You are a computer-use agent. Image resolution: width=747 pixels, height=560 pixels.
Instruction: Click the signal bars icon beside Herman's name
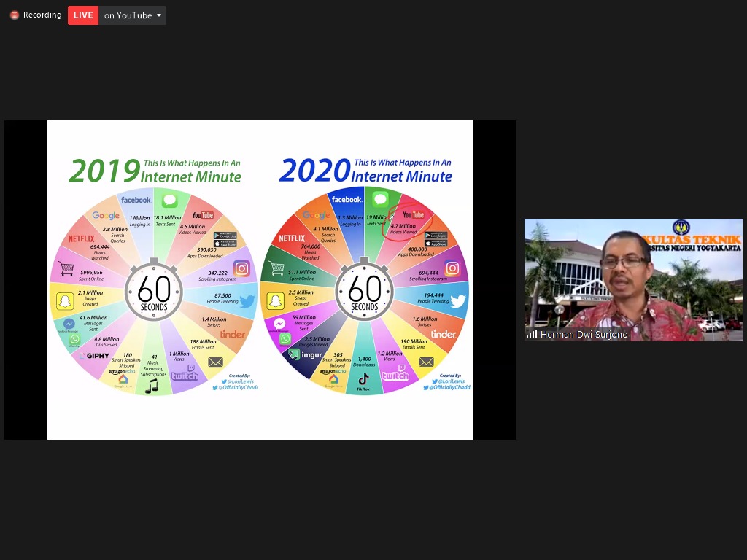[x=532, y=334]
